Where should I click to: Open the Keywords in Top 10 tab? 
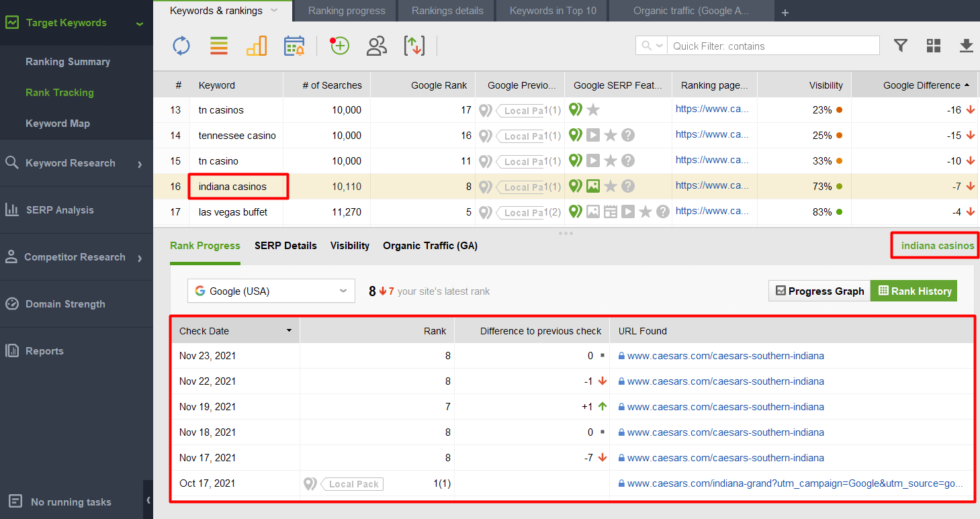pyautogui.click(x=551, y=11)
